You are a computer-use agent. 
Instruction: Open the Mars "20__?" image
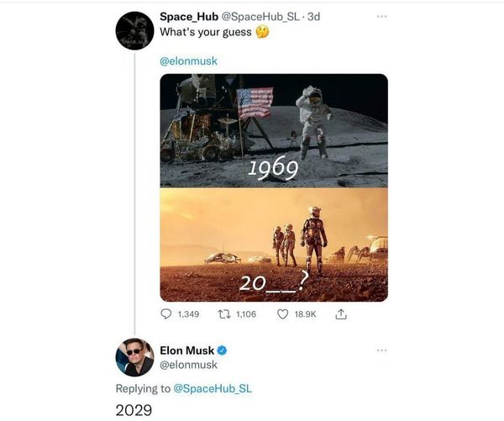point(274,244)
